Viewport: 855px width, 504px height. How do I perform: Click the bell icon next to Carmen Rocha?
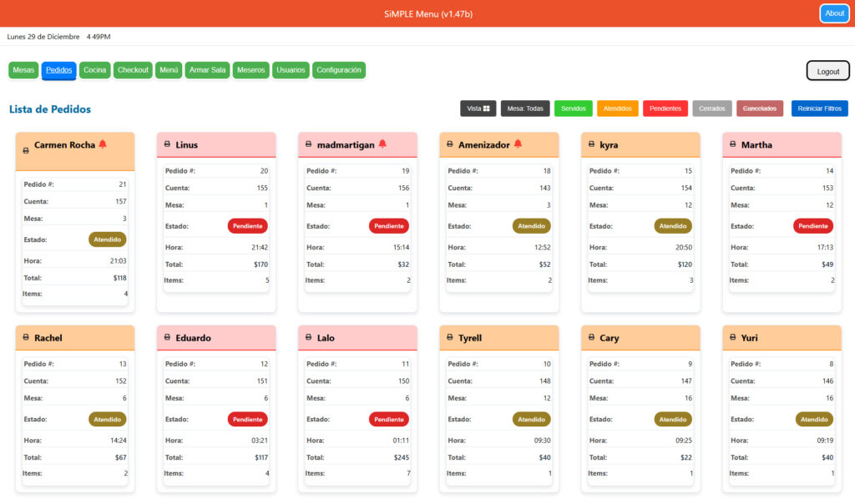pos(103,144)
